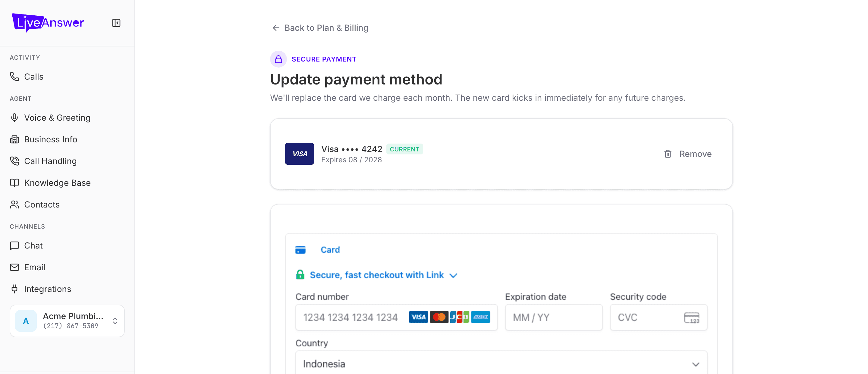Click the CURRENT badge on the Visa card
Screen dimensions: 868x374
pyautogui.click(x=404, y=149)
